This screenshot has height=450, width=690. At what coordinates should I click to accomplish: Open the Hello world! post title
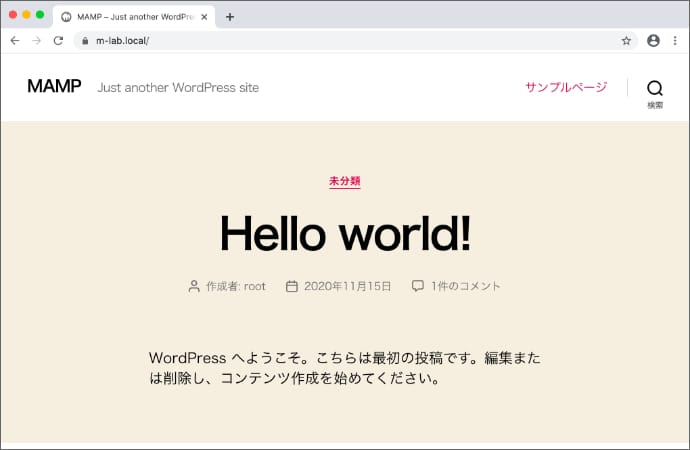click(x=344, y=233)
